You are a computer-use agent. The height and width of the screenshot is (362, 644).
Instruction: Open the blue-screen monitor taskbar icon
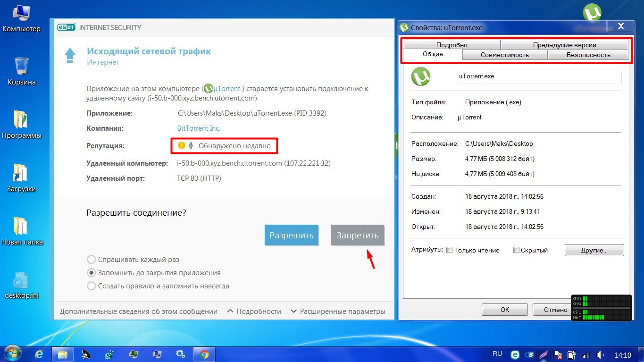tap(157, 354)
